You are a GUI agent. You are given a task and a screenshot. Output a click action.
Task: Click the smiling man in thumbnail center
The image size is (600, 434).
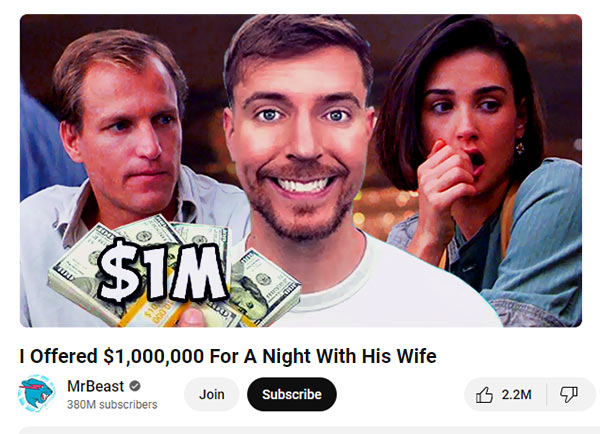[x=300, y=130]
